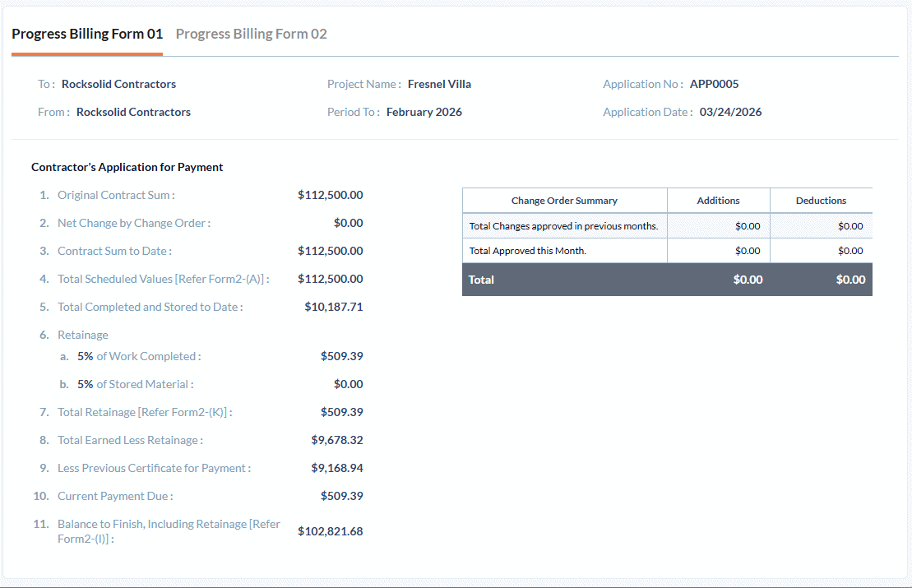
Task: Click Work Completed retainage value $509.39
Action: click(342, 356)
